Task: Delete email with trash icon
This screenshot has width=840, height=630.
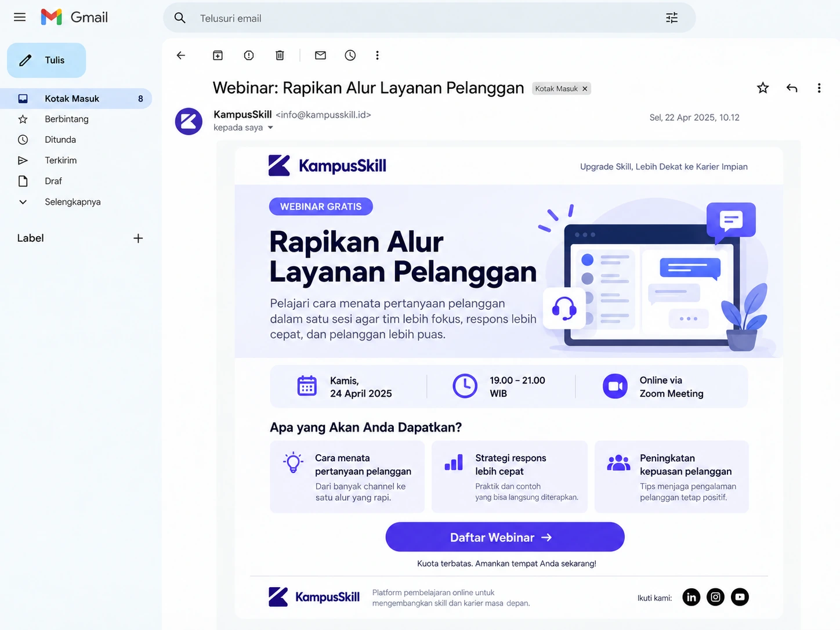Action: tap(280, 55)
